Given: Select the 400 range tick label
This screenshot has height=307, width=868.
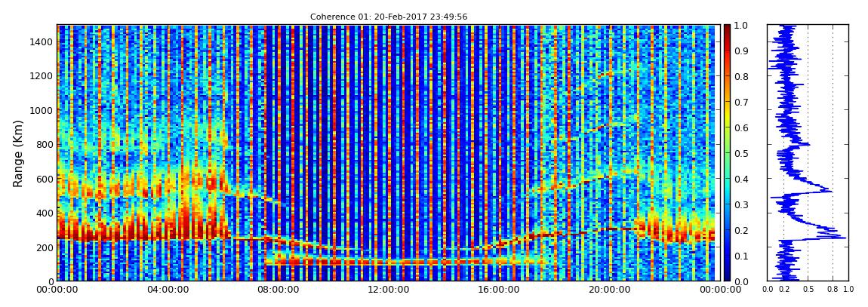Looking at the screenshot, I should tap(44, 213).
